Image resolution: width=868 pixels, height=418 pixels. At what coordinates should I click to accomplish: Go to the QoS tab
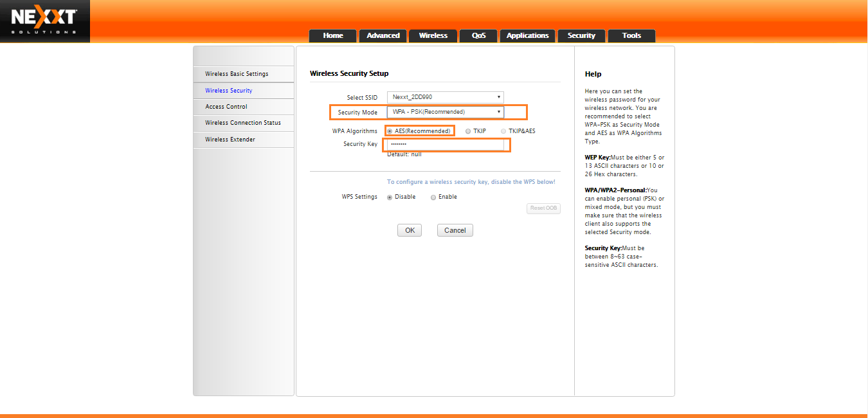click(478, 36)
